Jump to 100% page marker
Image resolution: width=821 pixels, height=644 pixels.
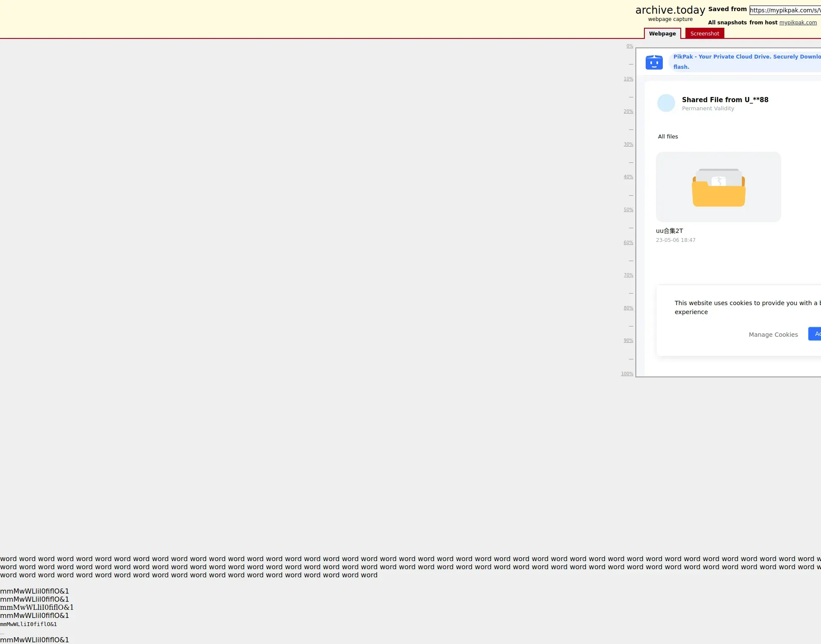(x=627, y=374)
